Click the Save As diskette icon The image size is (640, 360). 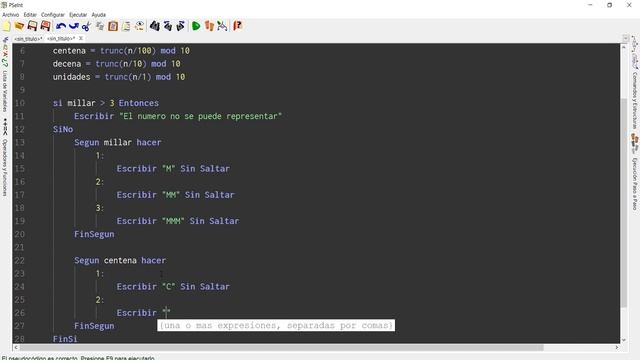45,26
